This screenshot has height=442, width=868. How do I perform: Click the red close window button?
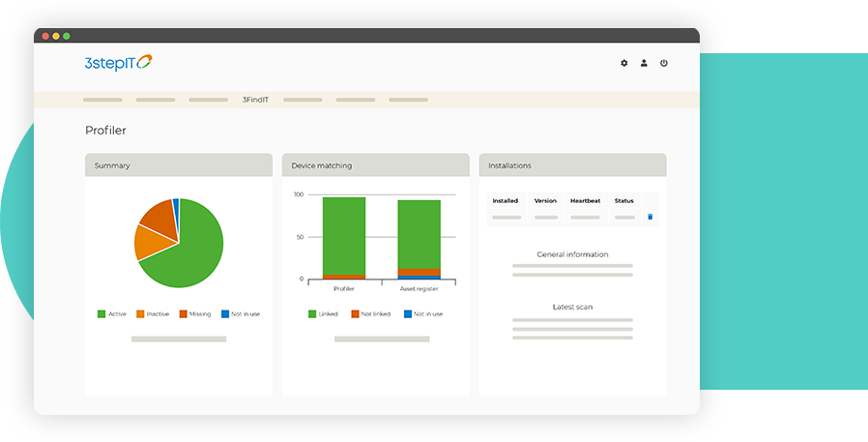click(45, 36)
